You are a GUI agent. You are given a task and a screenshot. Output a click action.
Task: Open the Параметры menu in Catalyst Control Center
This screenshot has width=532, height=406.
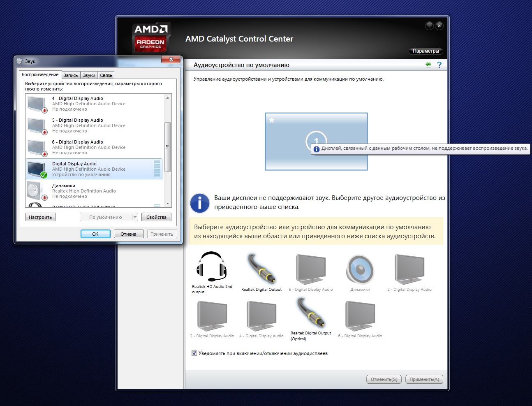tap(426, 51)
